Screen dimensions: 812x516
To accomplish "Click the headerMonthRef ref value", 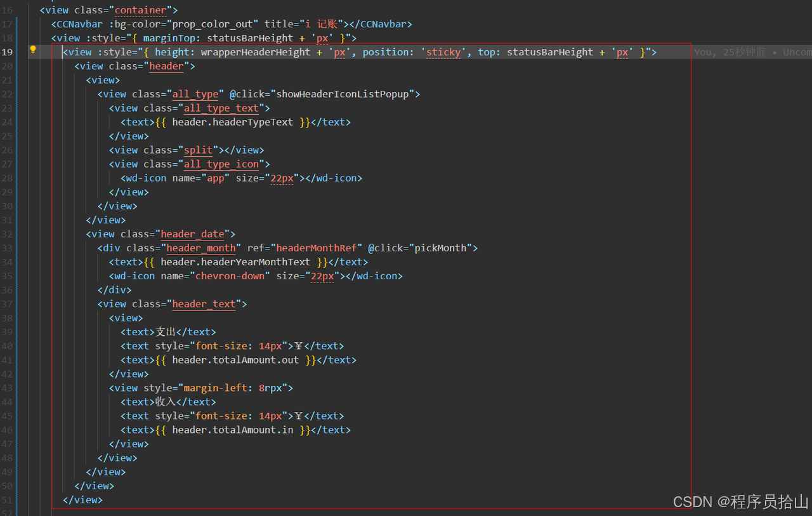I will [317, 248].
